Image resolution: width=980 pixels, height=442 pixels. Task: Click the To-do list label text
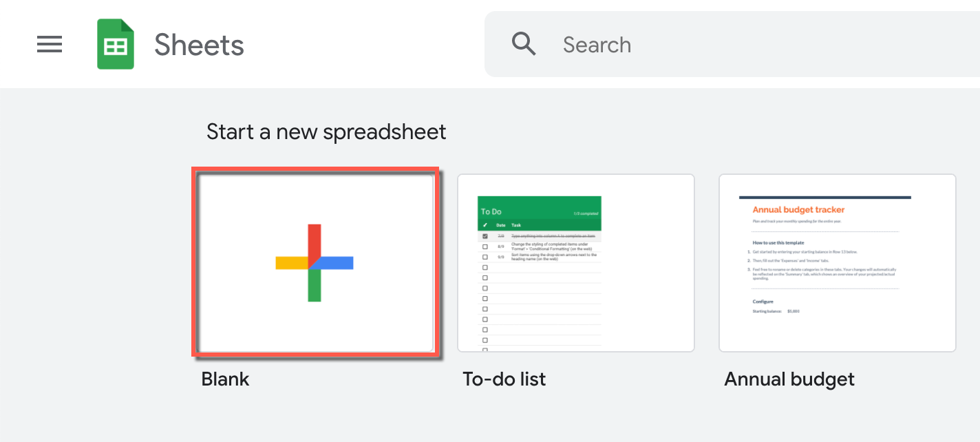(504, 379)
